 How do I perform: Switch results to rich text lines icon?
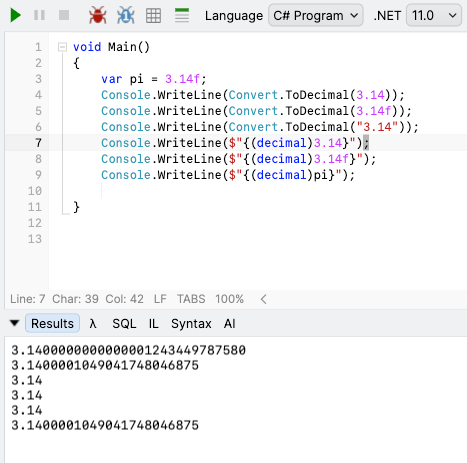tap(182, 15)
